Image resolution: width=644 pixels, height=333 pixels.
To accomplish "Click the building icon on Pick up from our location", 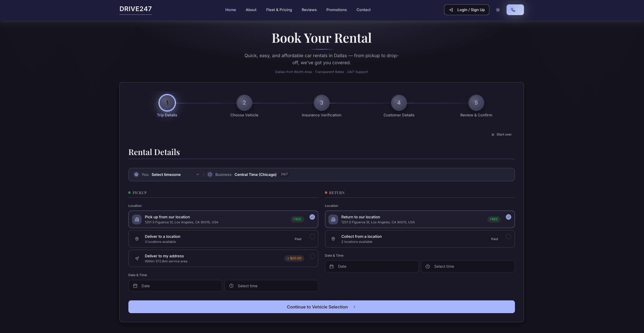I will 136,219.
